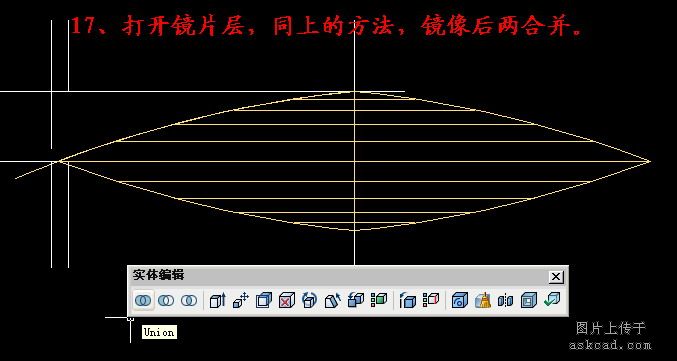
Task: Close the 实体编辑 floating toolbar
Action: click(x=556, y=277)
